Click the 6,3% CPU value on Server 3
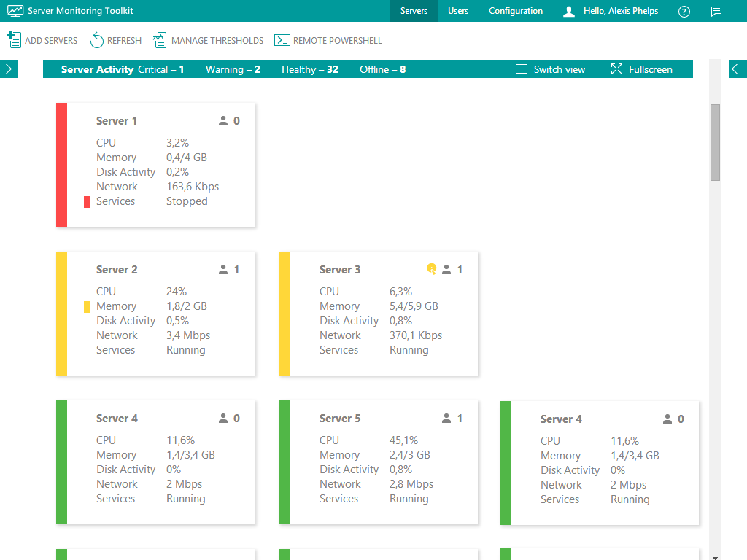This screenshot has height=560, width=747. 400,292
